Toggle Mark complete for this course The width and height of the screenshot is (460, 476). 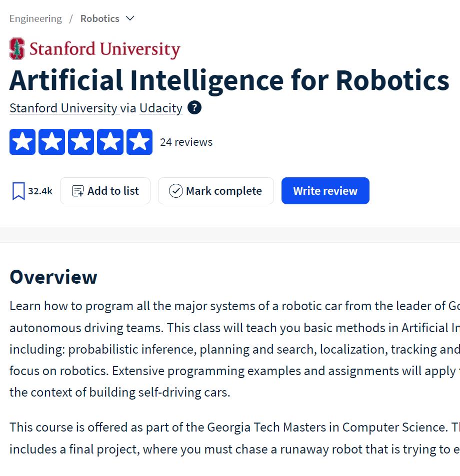[x=215, y=191]
